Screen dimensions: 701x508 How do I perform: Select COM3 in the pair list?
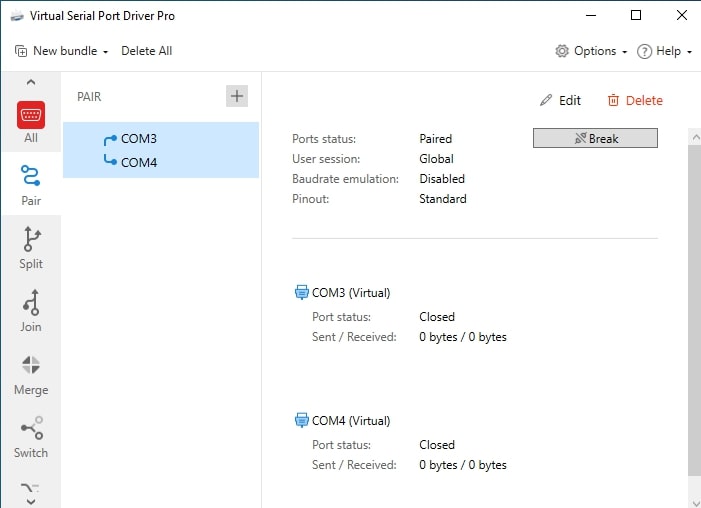coord(139,139)
